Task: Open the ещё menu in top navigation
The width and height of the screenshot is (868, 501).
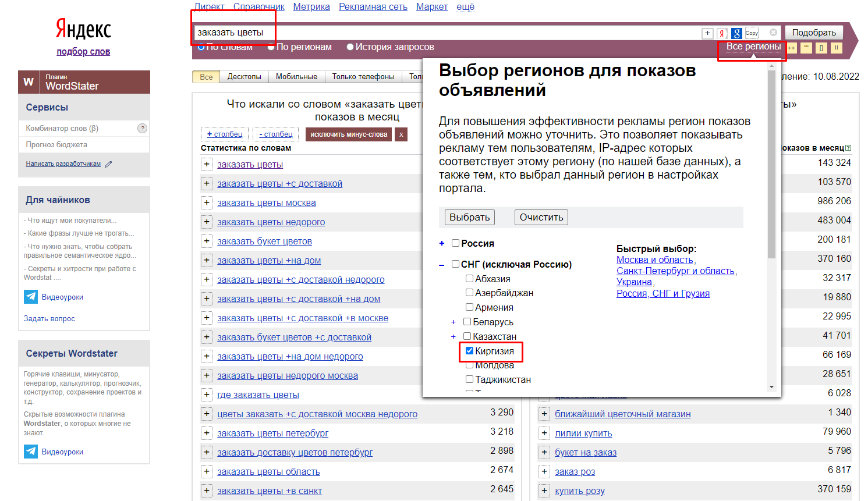Action: [465, 7]
